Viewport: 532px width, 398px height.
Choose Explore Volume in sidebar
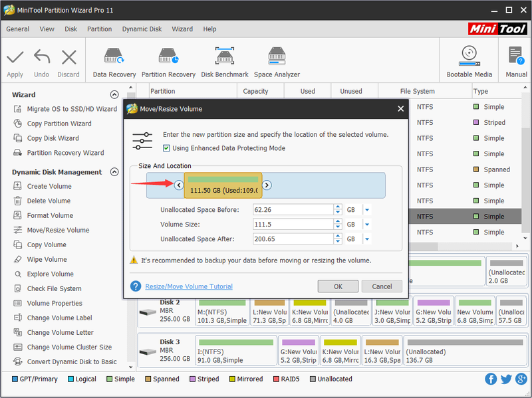coord(43,274)
